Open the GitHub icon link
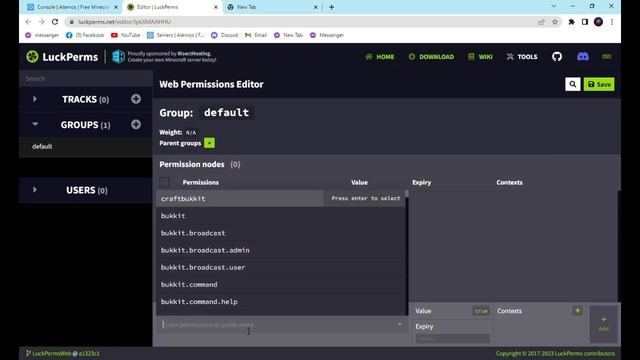This screenshot has width=640, height=360. pyautogui.click(x=557, y=57)
